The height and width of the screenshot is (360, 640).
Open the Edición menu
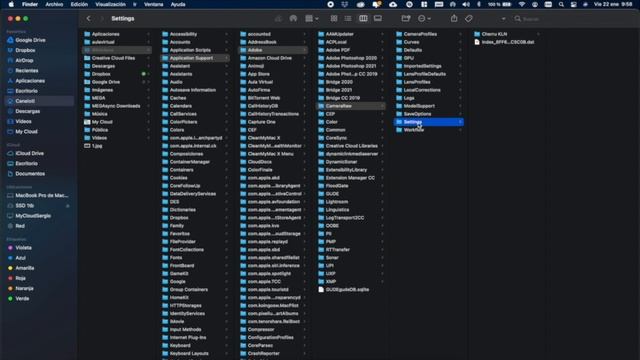[79, 4]
